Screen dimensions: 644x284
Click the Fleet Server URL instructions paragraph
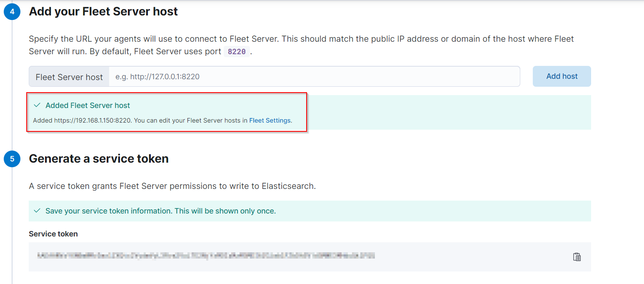302,45
